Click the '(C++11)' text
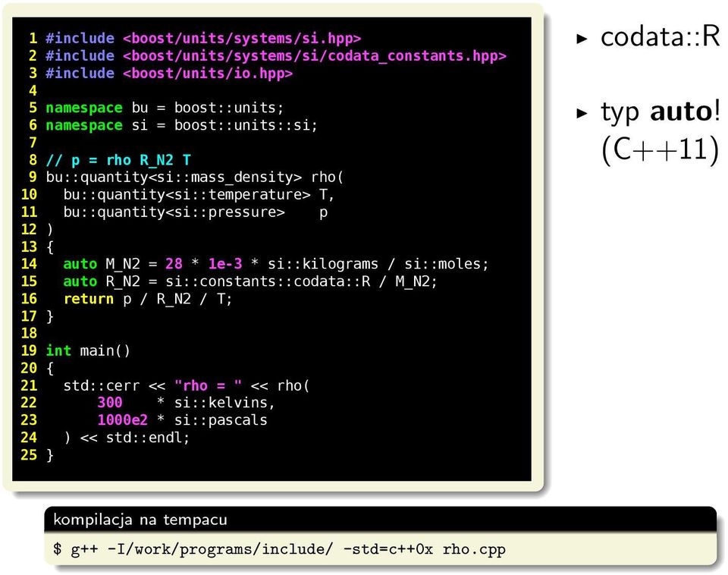This screenshot has width=728, height=575. [x=661, y=150]
